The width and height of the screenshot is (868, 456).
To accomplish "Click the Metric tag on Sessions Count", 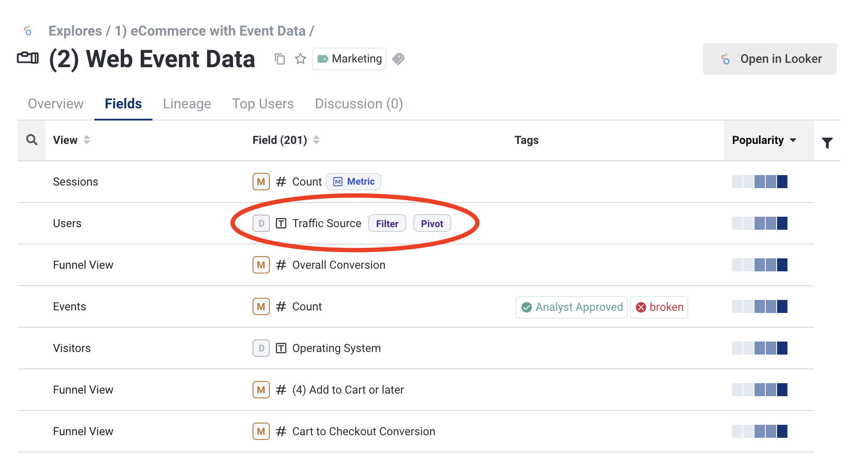I will [x=353, y=182].
